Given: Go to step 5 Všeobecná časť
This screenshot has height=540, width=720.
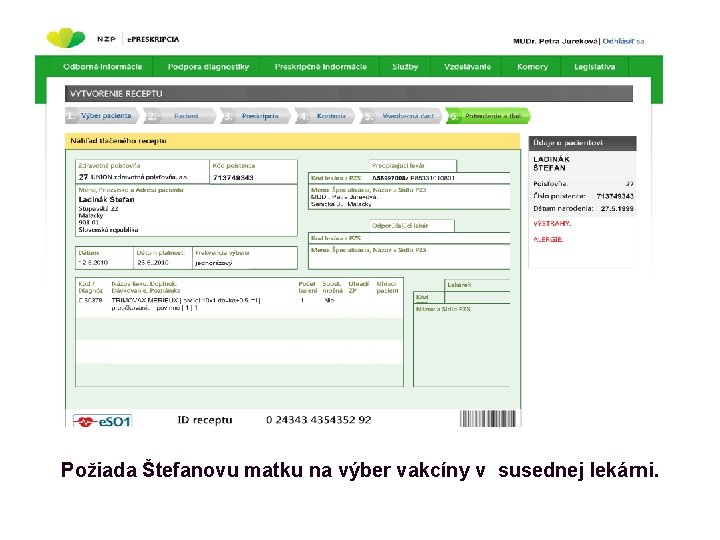Looking at the screenshot, I should click(x=400, y=116).
